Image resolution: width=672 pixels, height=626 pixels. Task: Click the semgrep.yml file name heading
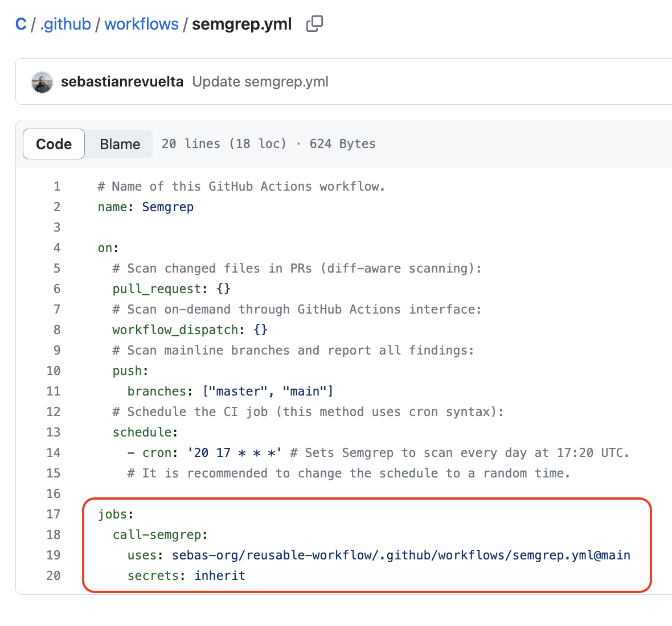click(241, 24)
